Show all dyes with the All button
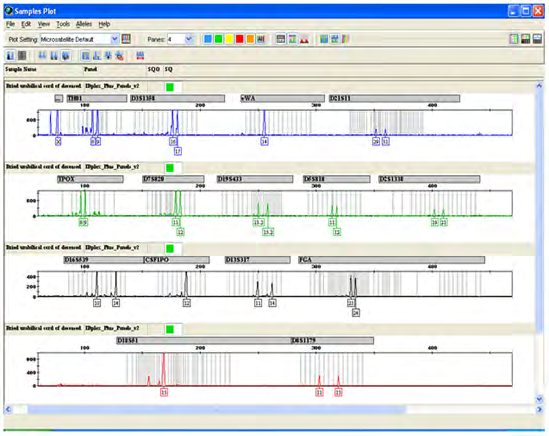 (261, 39)
